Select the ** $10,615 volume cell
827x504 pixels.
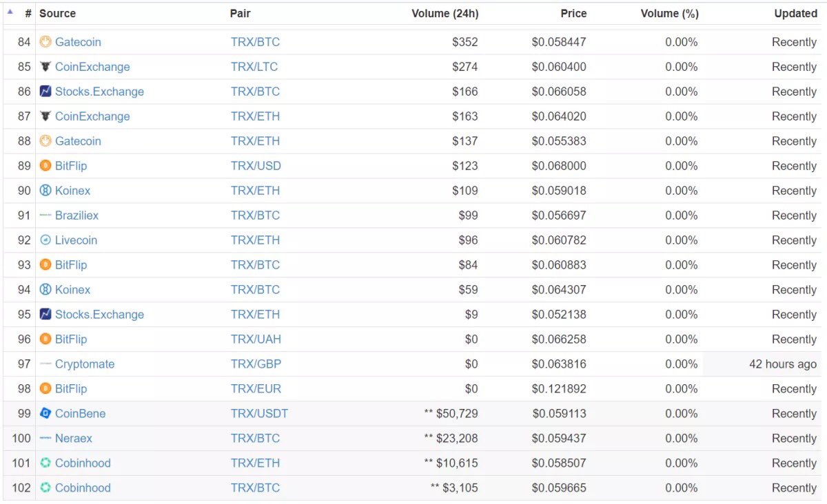451,463
